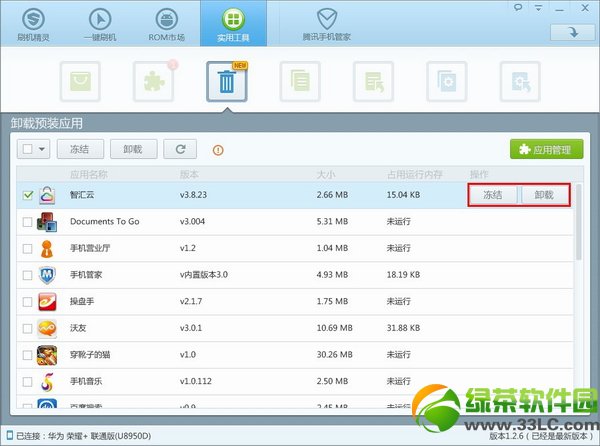Uncheck the 智汇云 checkbox
This screenshot has height=446, width=600.
pos(28,195)
